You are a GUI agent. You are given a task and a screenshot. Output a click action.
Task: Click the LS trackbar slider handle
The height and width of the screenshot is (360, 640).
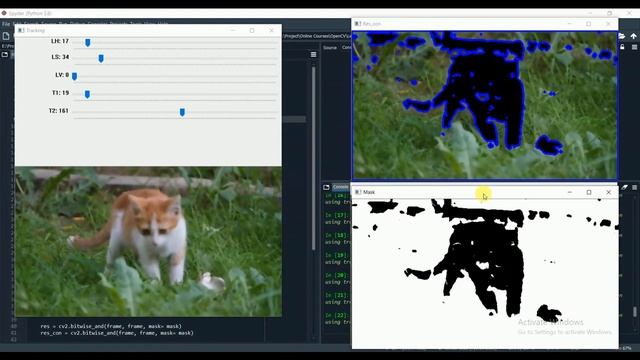pos(101,59)
